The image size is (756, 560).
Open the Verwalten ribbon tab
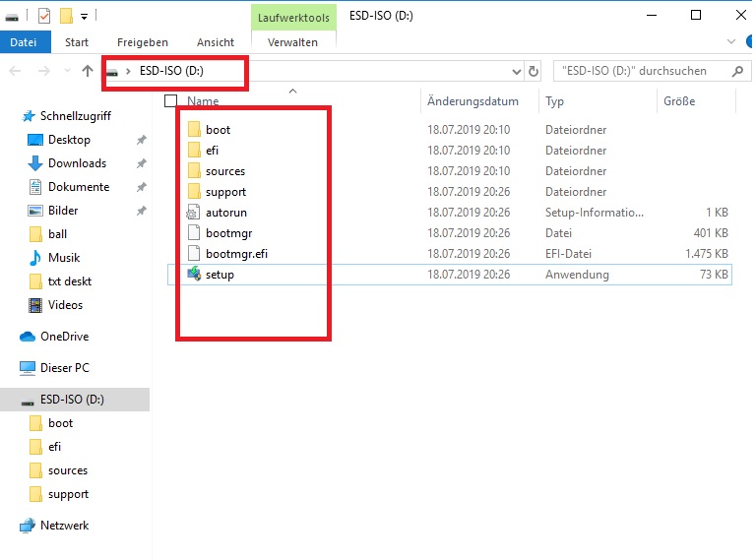292,42
